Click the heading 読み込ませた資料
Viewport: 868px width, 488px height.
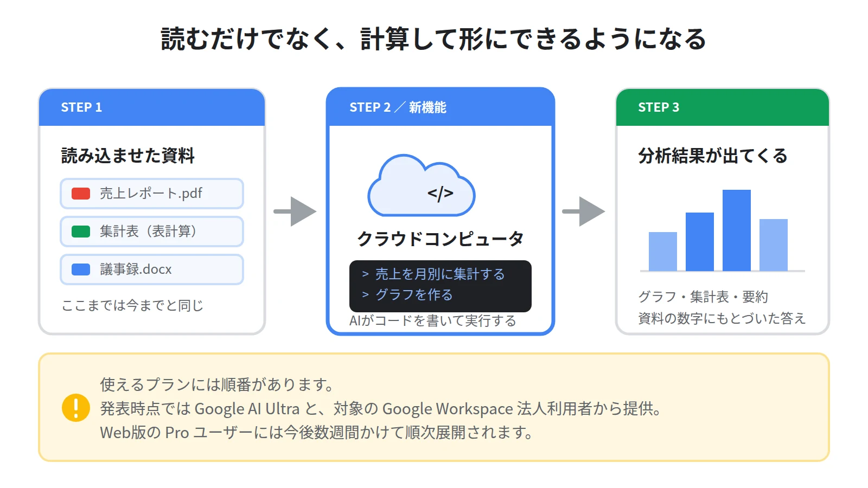tap(127, 156)
